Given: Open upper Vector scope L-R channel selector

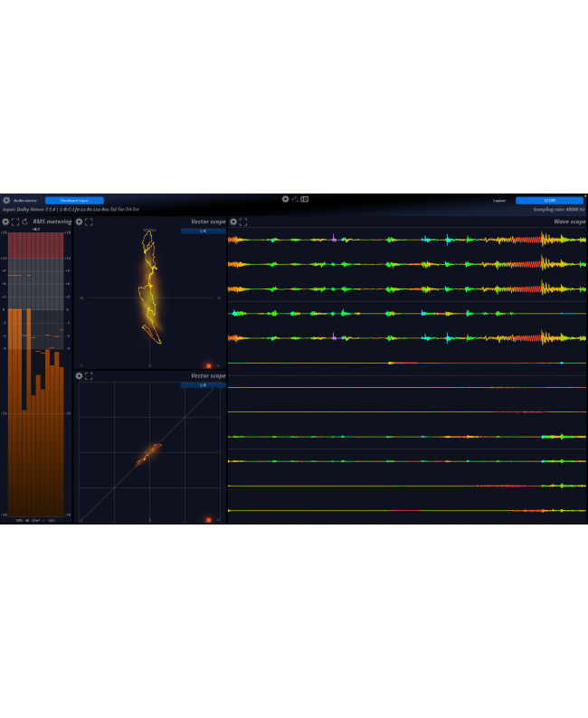Looking at the screenshot, I should coord(203,231).
